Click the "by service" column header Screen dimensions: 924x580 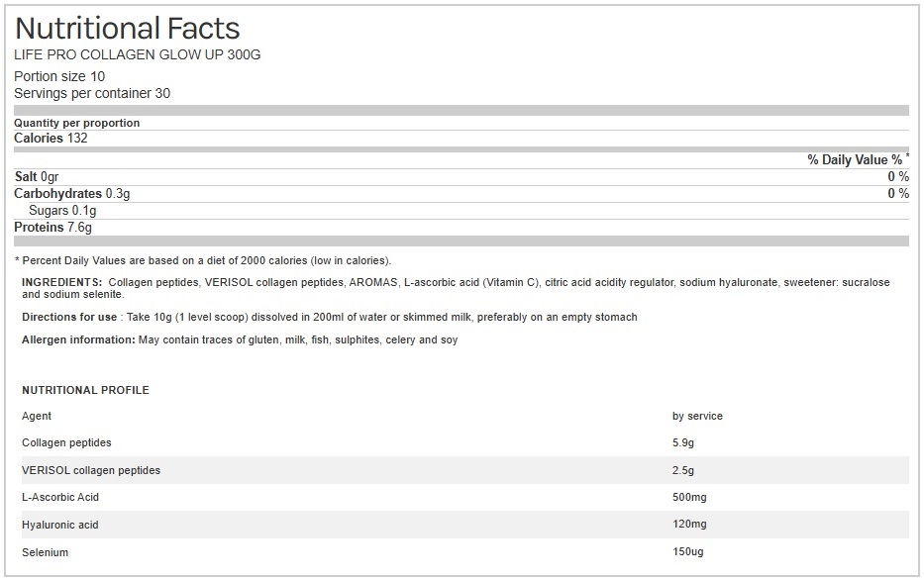click(697, 416)
